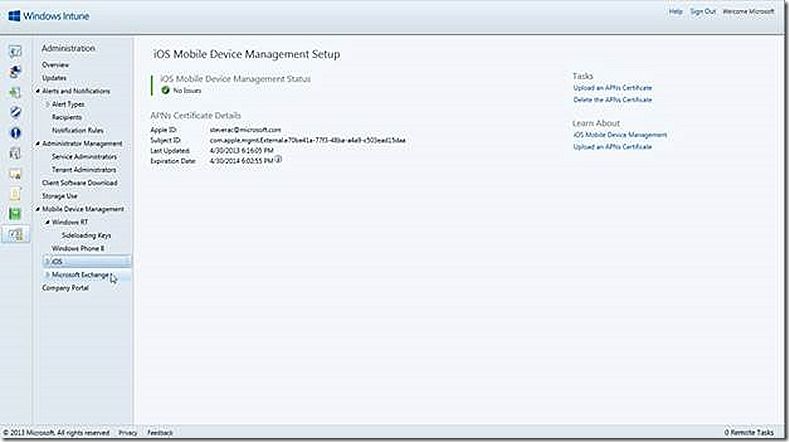Screen dimensions: 789x442
Task: Open the Feedback footer link
Action: point(160,432)
